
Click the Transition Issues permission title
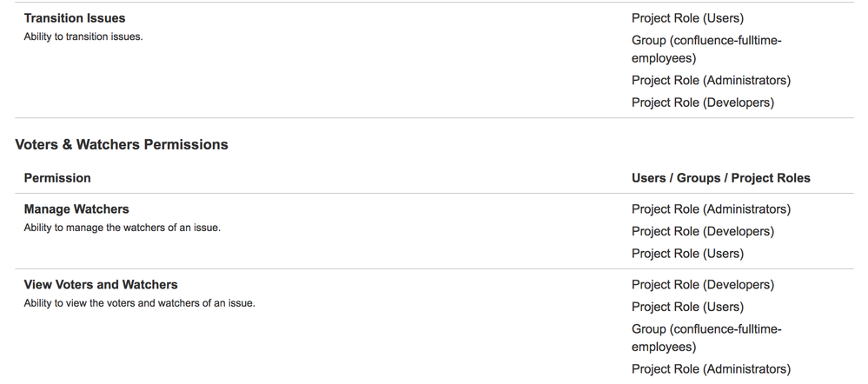pyautogui.click(x=75, y=18)
